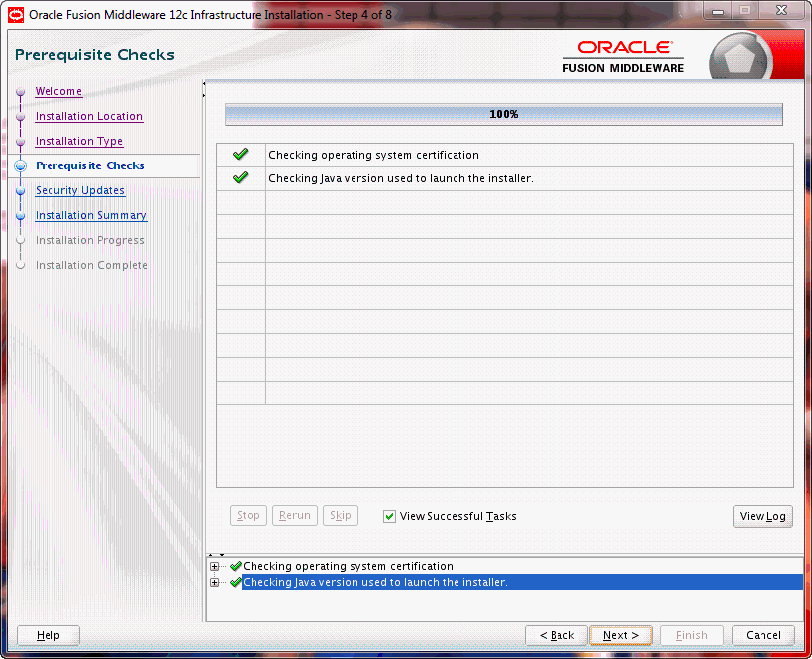
Task: Collapse the left navigation pane with splitter arrow
Action: pos(204,83)
